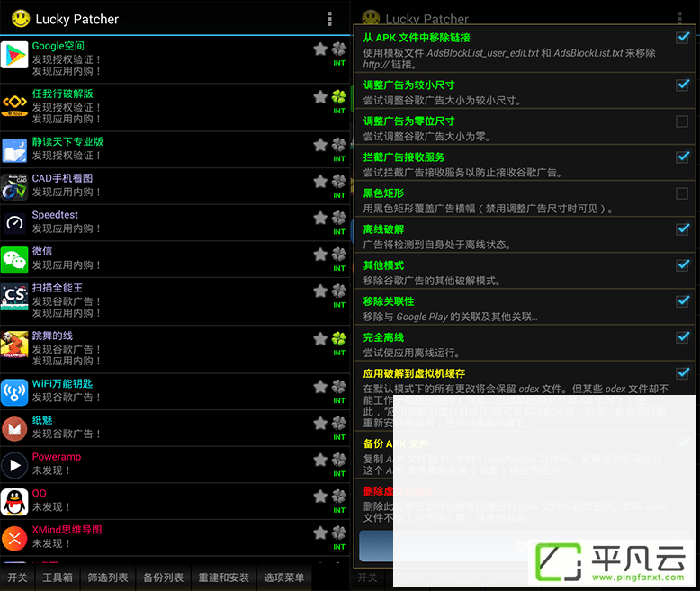Tap the CAD手机看图 app icon

14,186
